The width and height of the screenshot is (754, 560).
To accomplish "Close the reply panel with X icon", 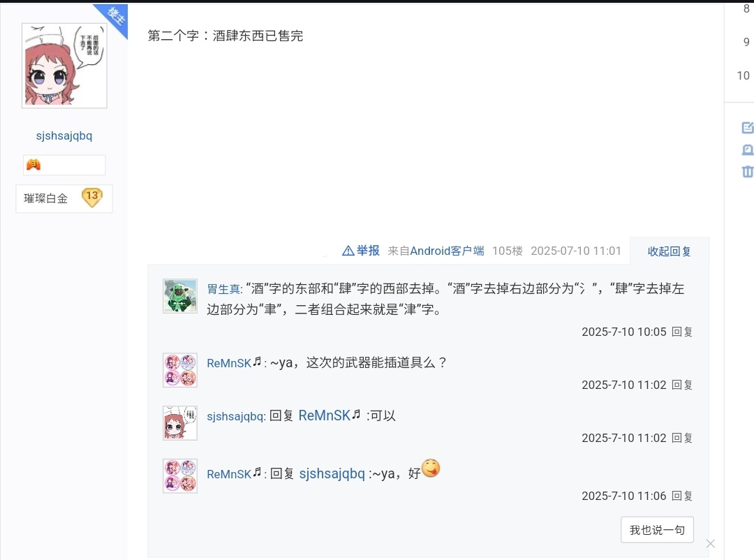I will [710, 544].
